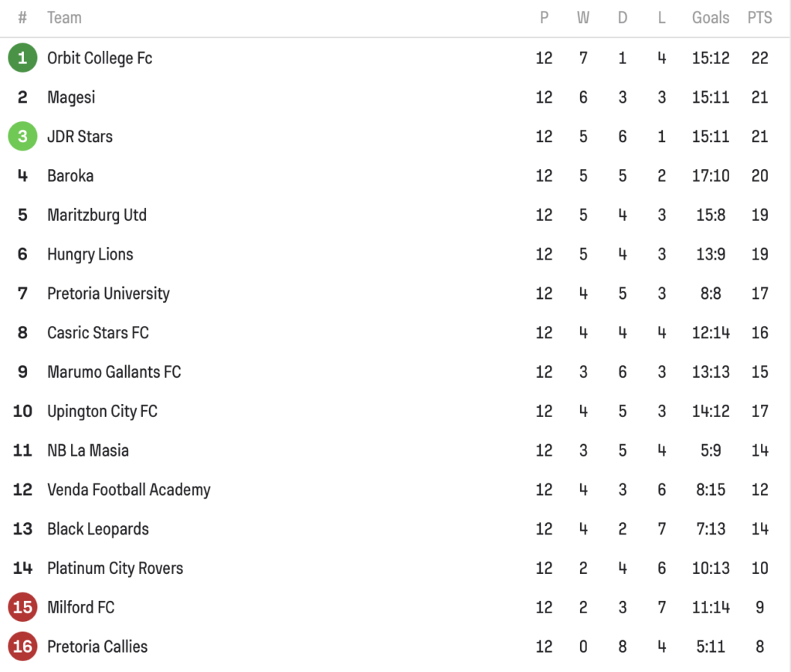This screenshot has width=791, height=672.
Task: Click the light green position 3 badge
Action: tap(22, 137)
